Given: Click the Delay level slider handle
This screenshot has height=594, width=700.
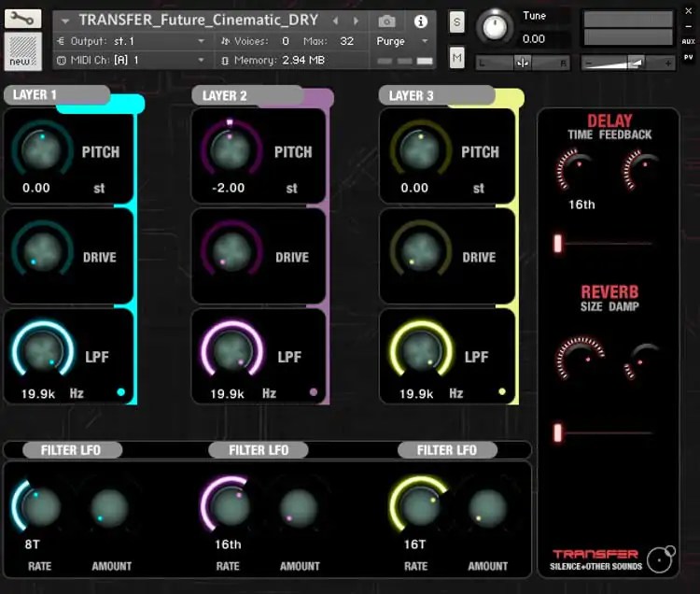Looking at the screenshot, I should click(x=557, y=244).
